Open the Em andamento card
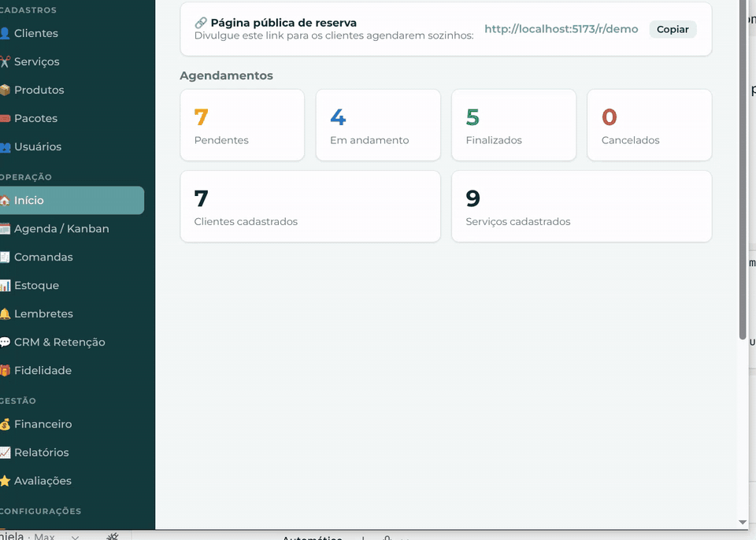The height and width of the screenshot is (540, 756). point(378,125)
